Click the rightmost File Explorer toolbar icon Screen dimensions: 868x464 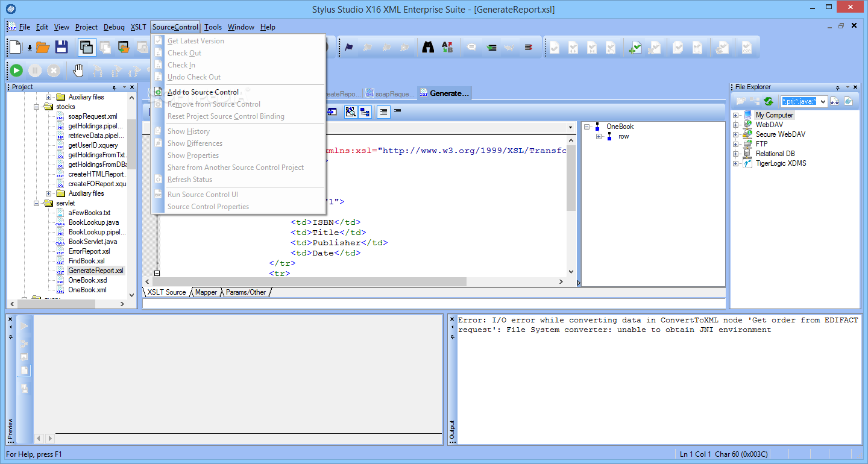click(848, 101)
